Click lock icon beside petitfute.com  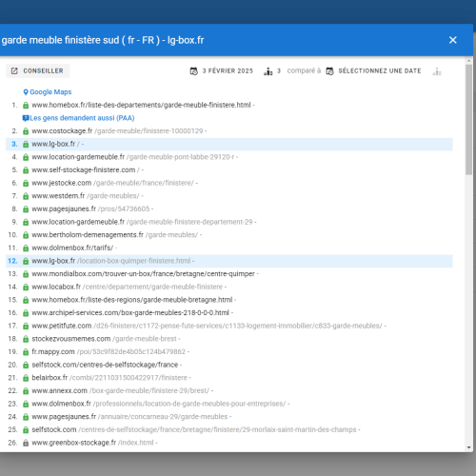click(26, 327)
